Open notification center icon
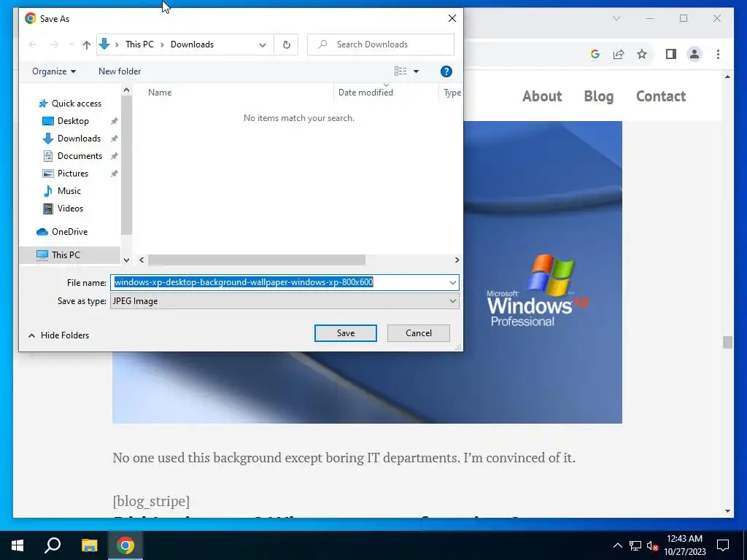This screenshot has width=747, height=560. click(723, 545)
